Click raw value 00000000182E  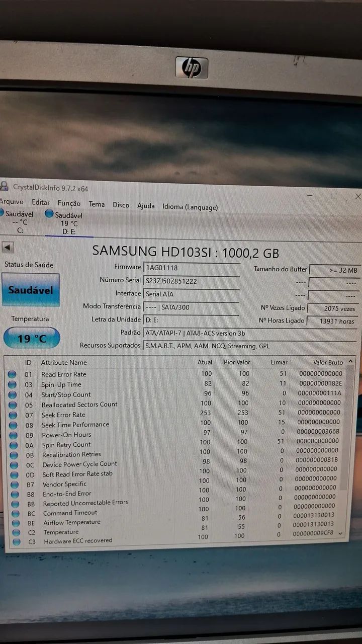tap(320, 383)
